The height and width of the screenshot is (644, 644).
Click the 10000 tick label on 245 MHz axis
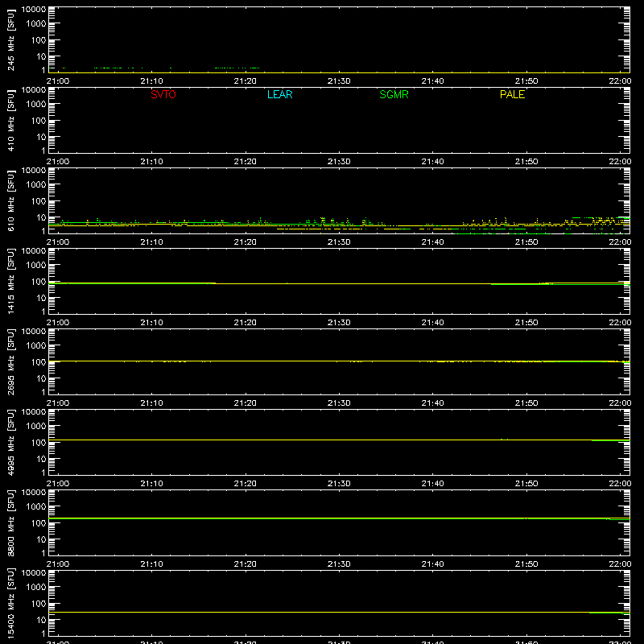point(34,10)
